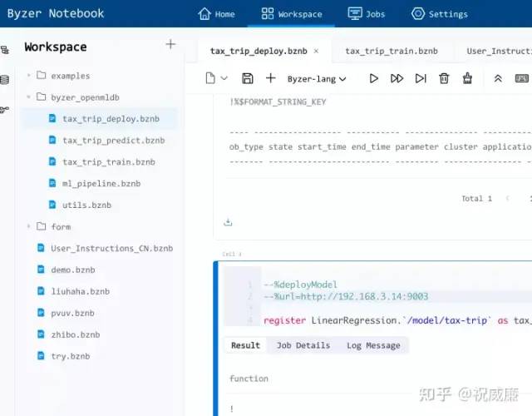Clear outputs with the broom icon
This screenshot has height=416, width=532.
[467, 78]
